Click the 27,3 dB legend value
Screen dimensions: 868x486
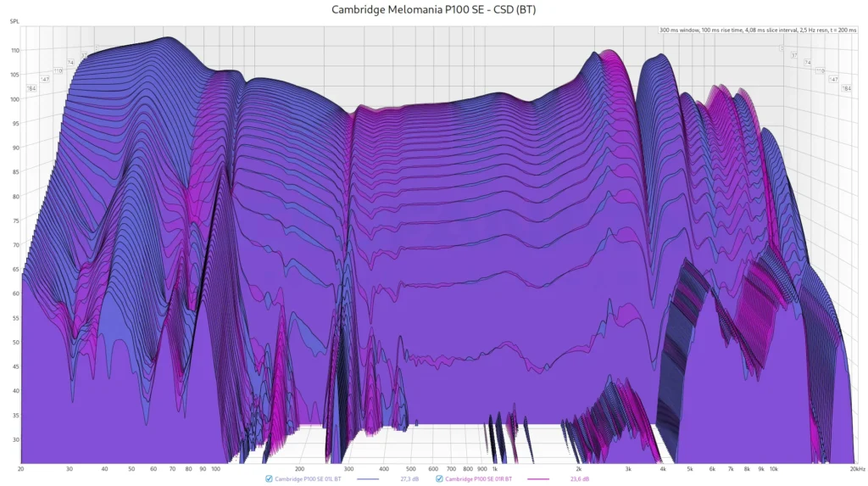click(409, 479)
